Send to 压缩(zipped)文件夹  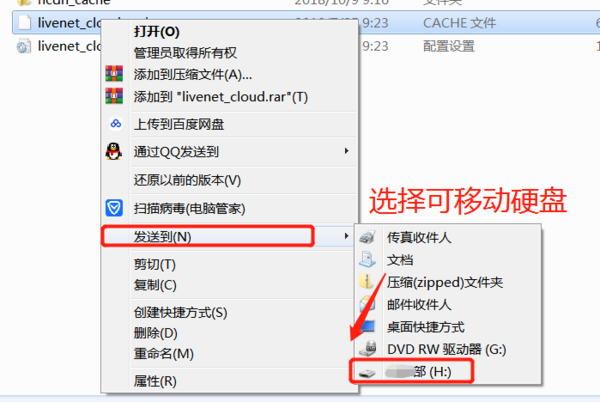click(x=445, y=282)
